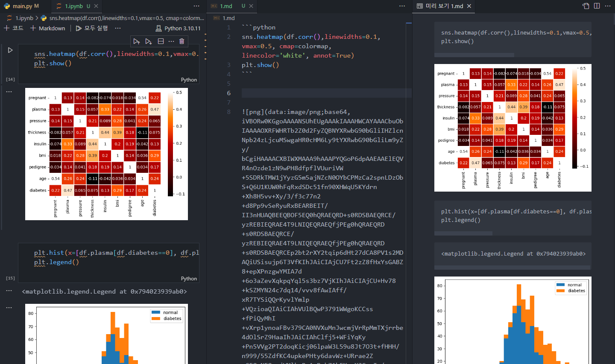Add a new Markdown cell

pyautogui.click(x=48, y=28)
